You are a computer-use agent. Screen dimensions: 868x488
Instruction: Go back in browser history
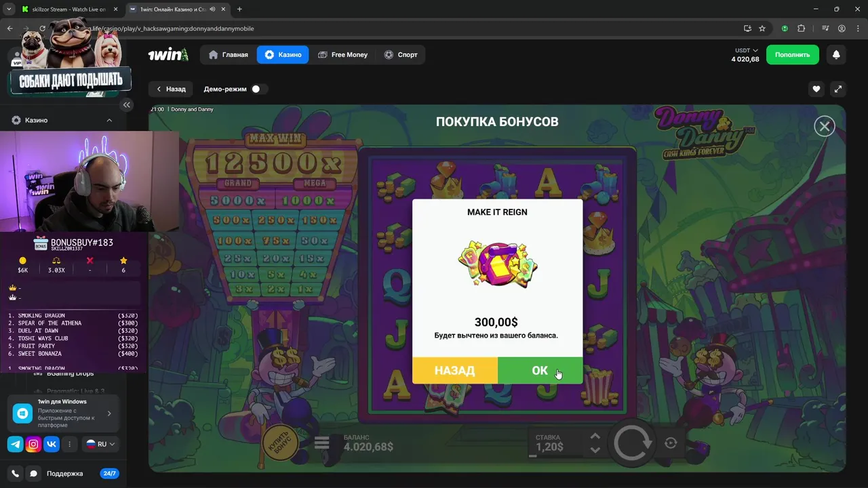coord(9,28)
